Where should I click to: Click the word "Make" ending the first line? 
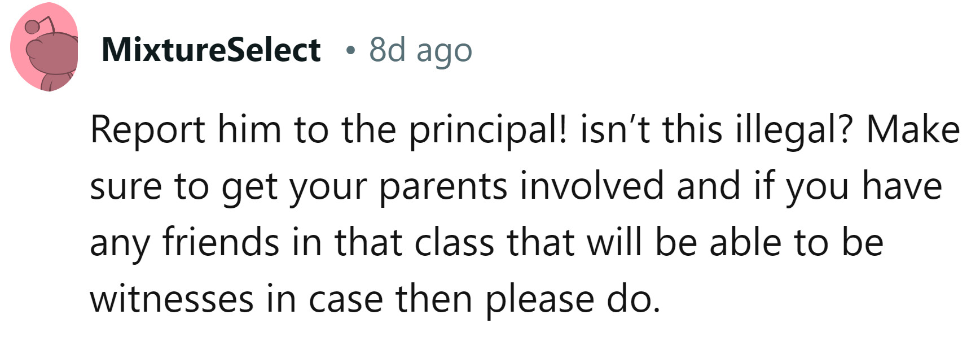[x=913, y=130]
